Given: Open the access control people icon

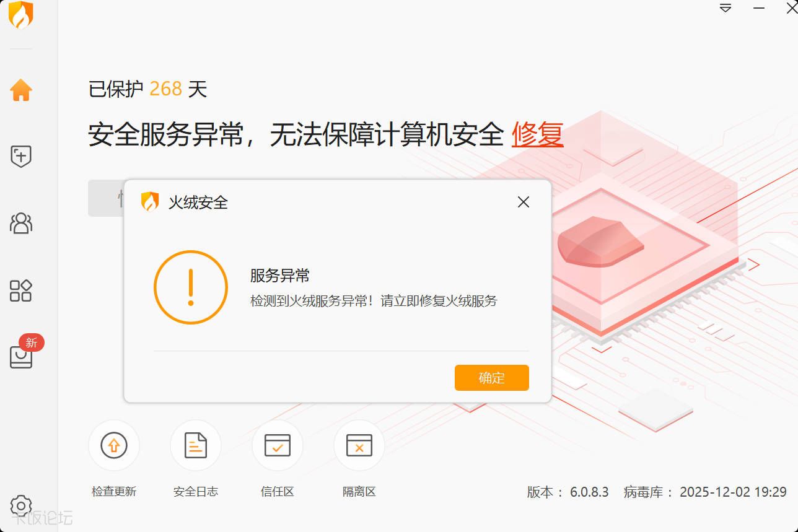Looking at the screenshot, I should 21,223.
